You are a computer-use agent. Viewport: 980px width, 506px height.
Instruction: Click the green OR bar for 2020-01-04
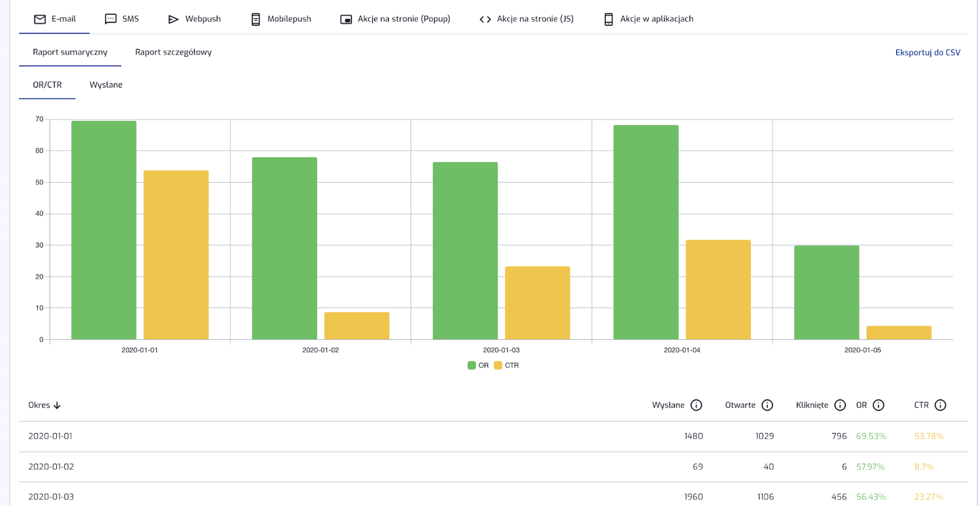click(646, 233)
